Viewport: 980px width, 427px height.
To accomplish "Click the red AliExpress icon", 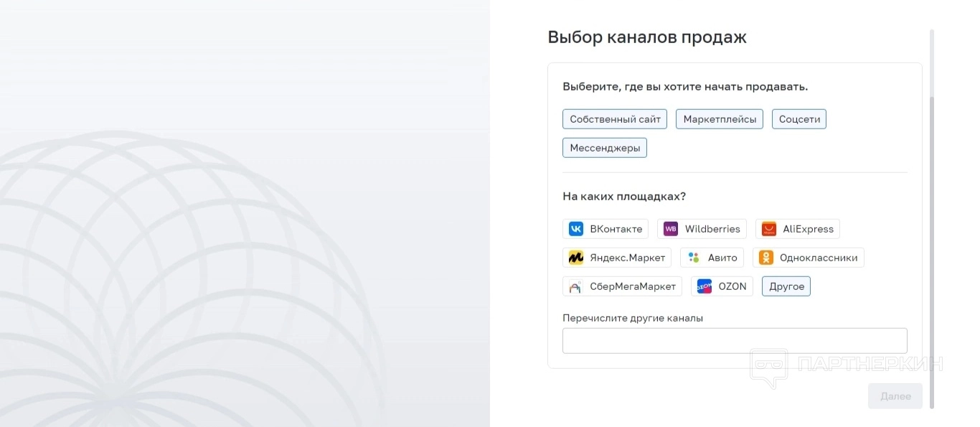I will point(769,229).
